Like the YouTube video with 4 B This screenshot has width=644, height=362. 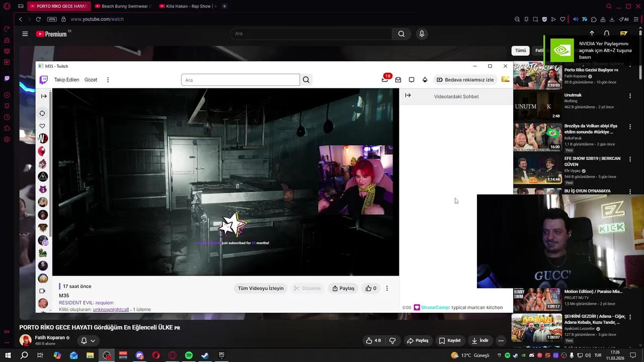coord(373,340)
